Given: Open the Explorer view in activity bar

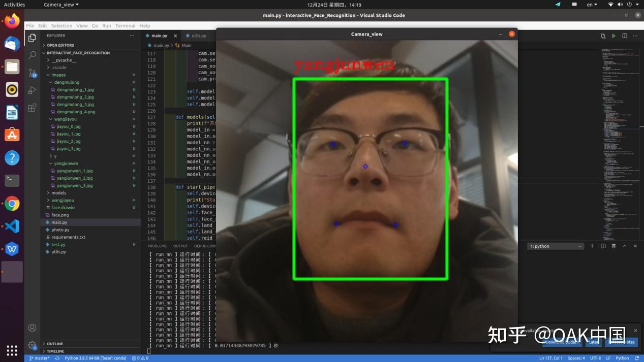Looking at the screenshot, I should 32,38.
